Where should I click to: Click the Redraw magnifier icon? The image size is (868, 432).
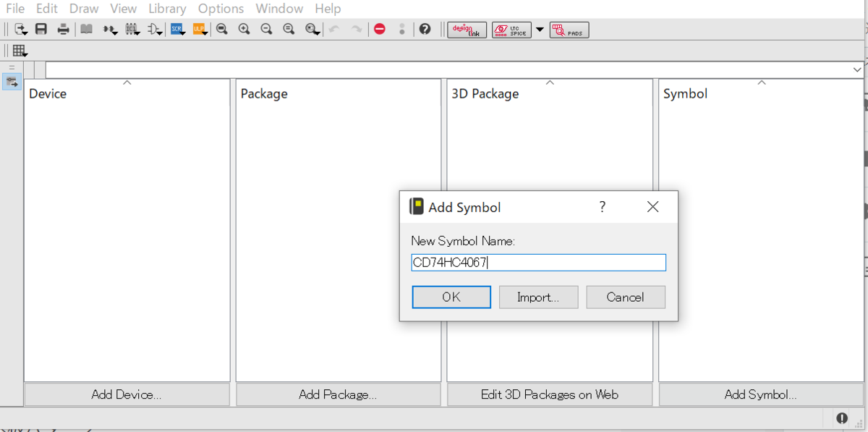point(289,30)
